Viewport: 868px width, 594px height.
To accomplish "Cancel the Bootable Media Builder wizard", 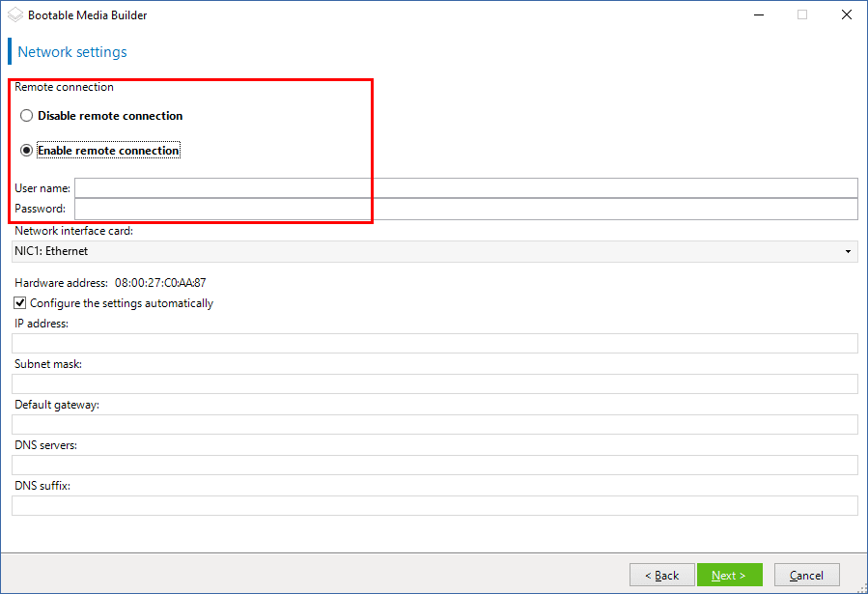I will pos(806,576).
